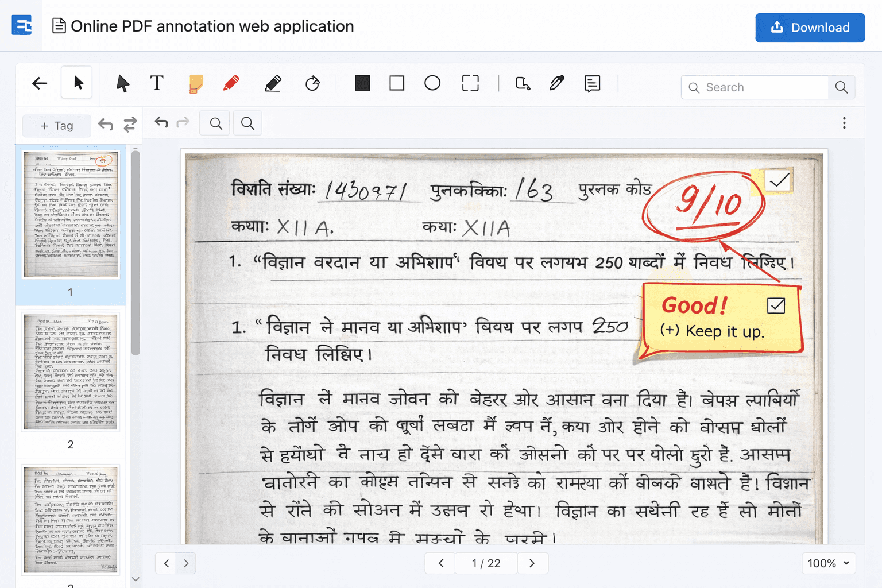882x588 pixels.
Task: Click the Download button
Action: coord(810,28)
